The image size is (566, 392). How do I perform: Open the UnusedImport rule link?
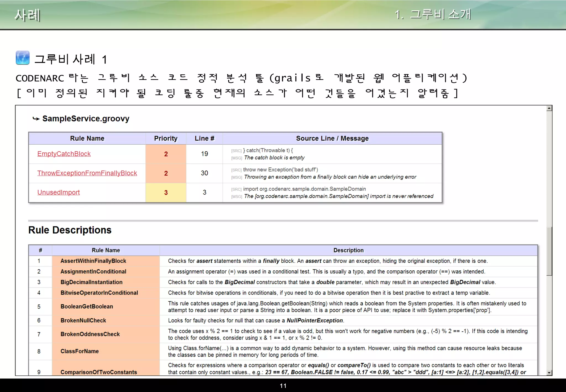point(59,192)
